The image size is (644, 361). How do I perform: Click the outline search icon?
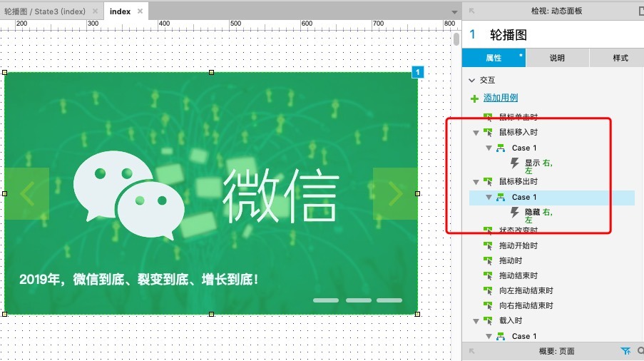640,351
